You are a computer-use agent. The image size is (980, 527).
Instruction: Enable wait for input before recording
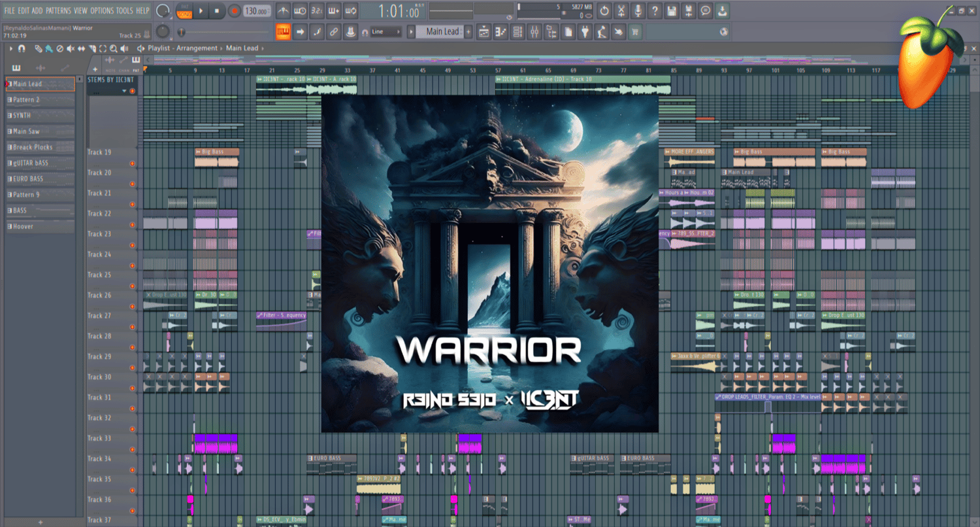pos(300,10)
